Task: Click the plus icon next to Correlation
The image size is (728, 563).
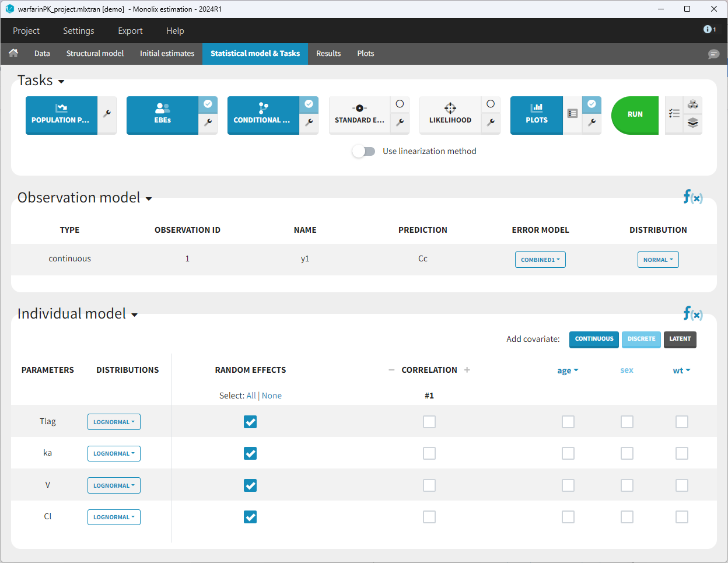Action: tap(467, 370)
